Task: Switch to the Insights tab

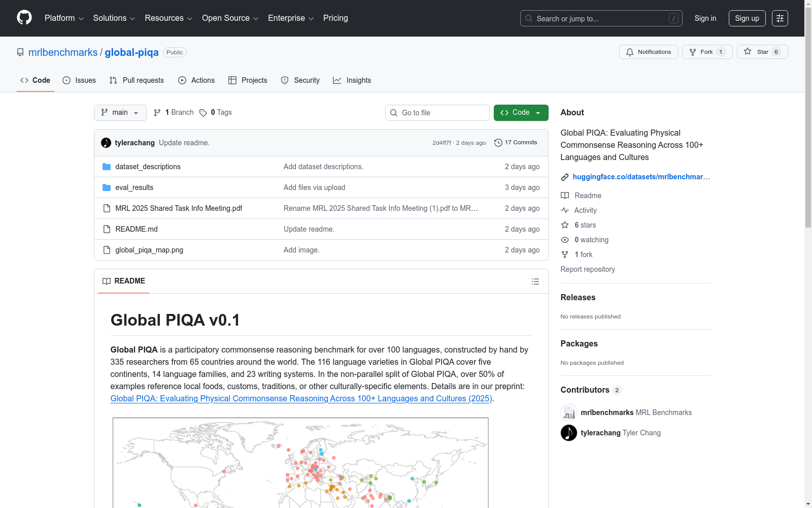Action: point(352,80)
